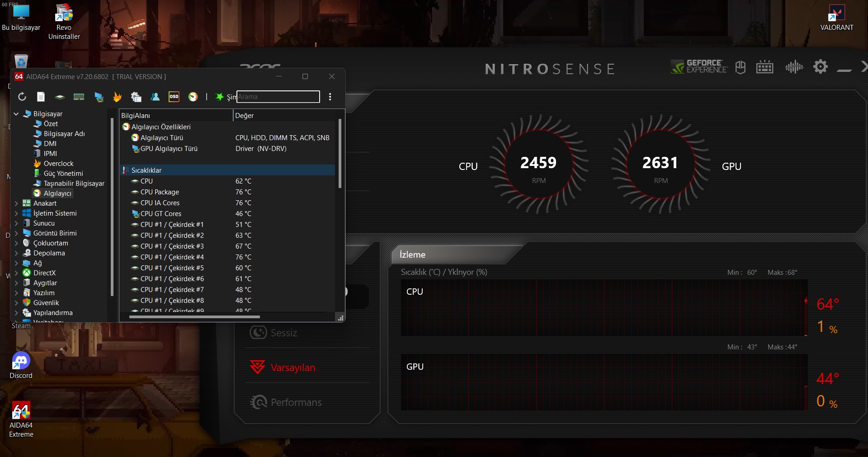Expand the Görüntü Birimi tree node

[16, 233]
